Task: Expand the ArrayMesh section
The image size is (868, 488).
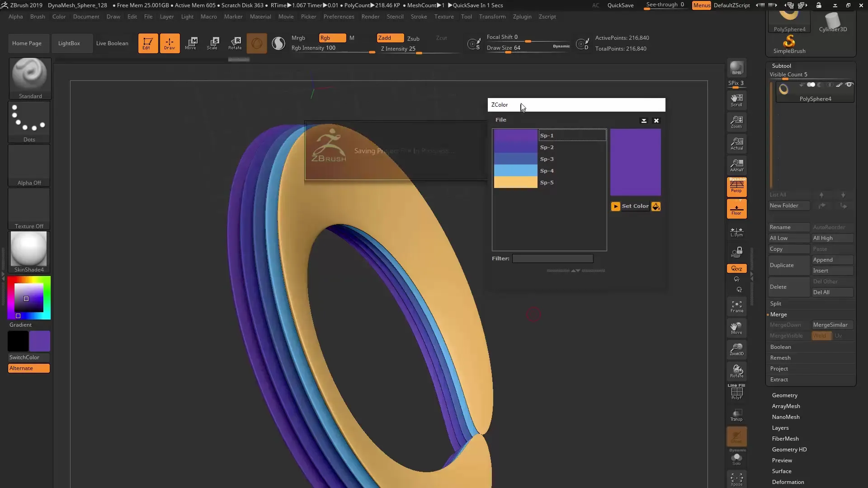Action: click(786, 406)
